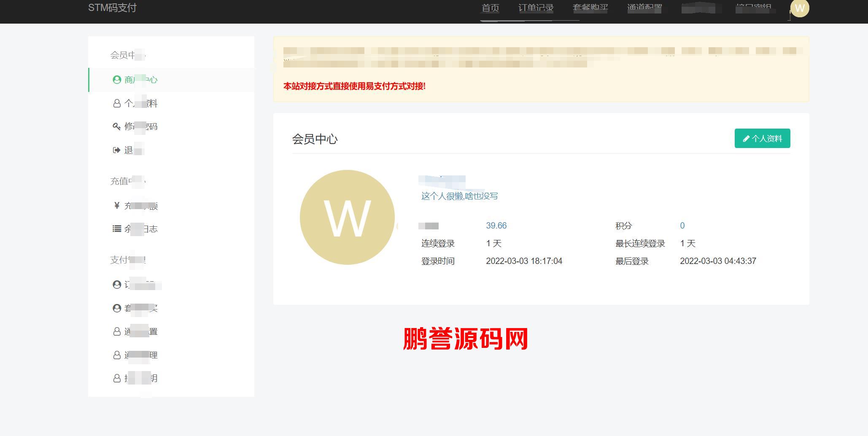Open 订单记录 in the top navigation

click(x=536, y=8)
